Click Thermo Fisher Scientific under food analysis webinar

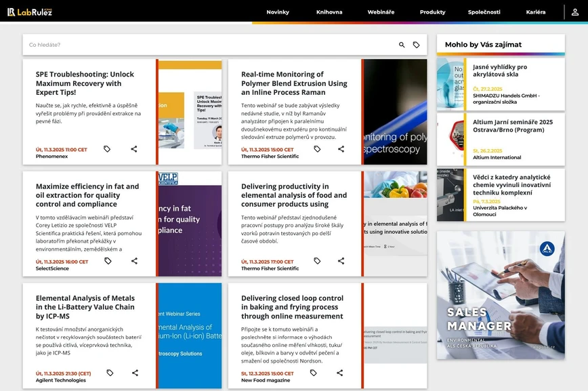[x=270, y=268]
